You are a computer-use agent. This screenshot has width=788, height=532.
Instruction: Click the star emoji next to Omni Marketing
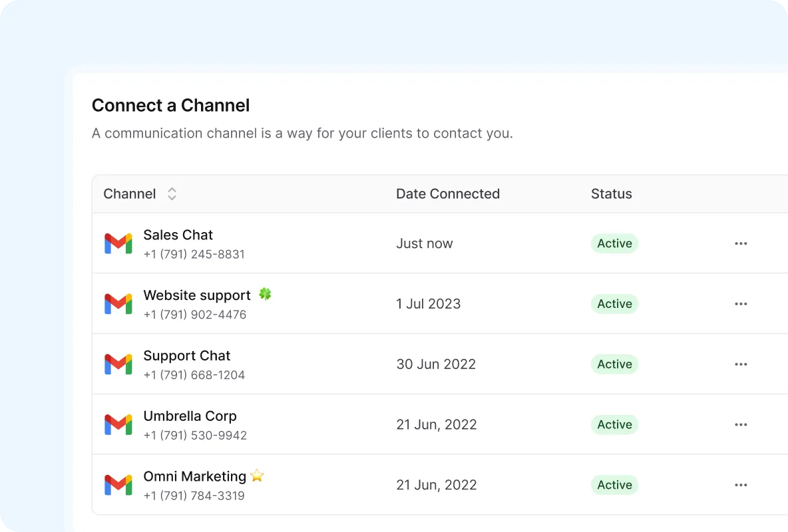[x=257, y=476]
